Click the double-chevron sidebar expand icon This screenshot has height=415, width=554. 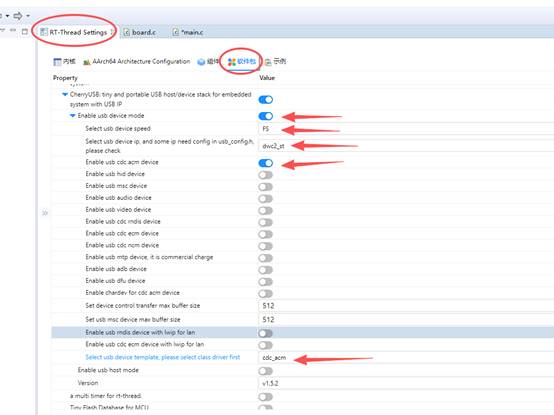click(x=45, y=213)
